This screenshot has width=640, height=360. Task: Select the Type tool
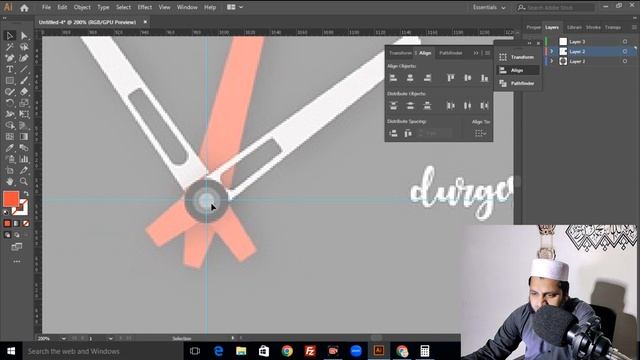pos(10,69)
